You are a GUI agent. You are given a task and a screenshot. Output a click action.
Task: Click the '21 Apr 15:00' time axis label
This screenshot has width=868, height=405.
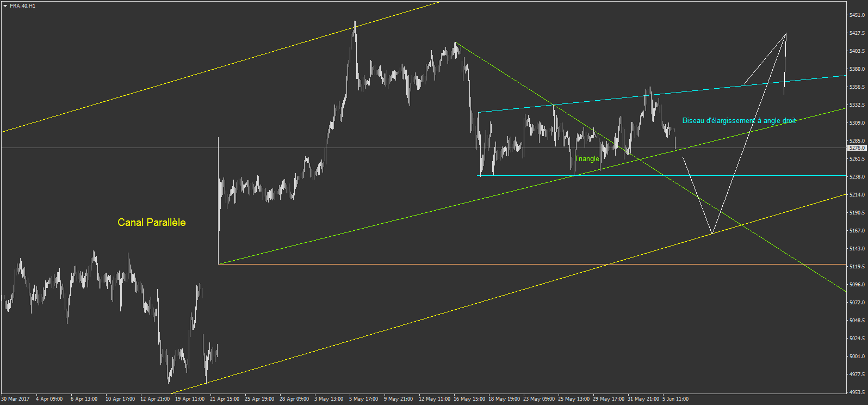(x=225, y=399)
